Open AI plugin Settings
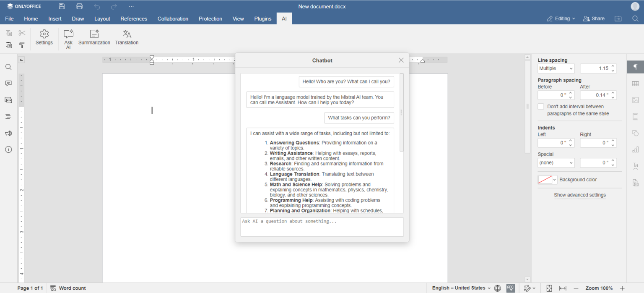This screenshot has width=644, height=293. [44, 38]
